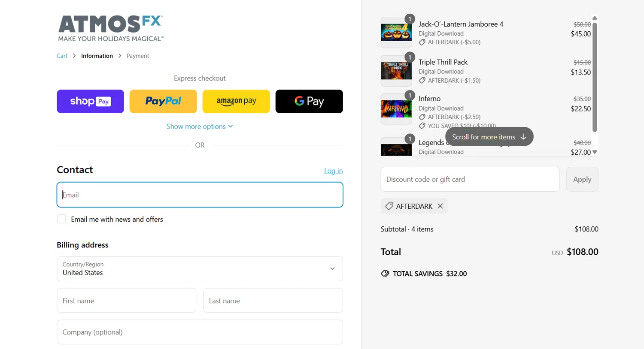Click the $108.00 total amount
The height and width of the screenshot is (349, 644).
tap(582, 252)
